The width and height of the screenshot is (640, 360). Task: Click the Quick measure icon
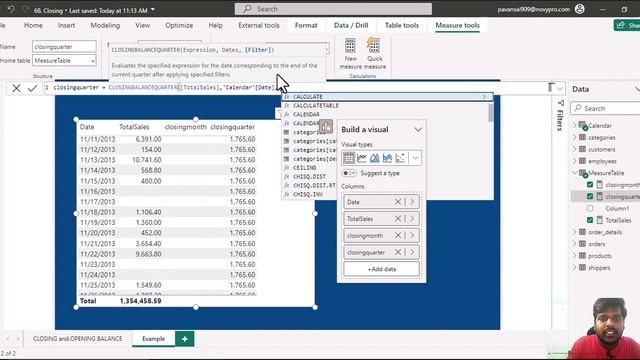[373, 45]
